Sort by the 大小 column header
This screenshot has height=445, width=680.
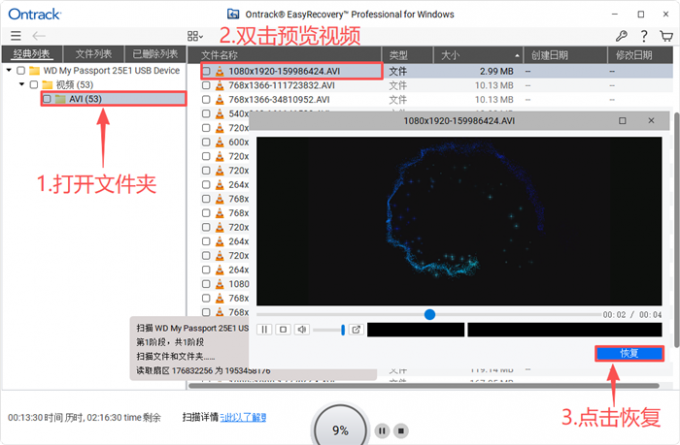coord(479,55)
